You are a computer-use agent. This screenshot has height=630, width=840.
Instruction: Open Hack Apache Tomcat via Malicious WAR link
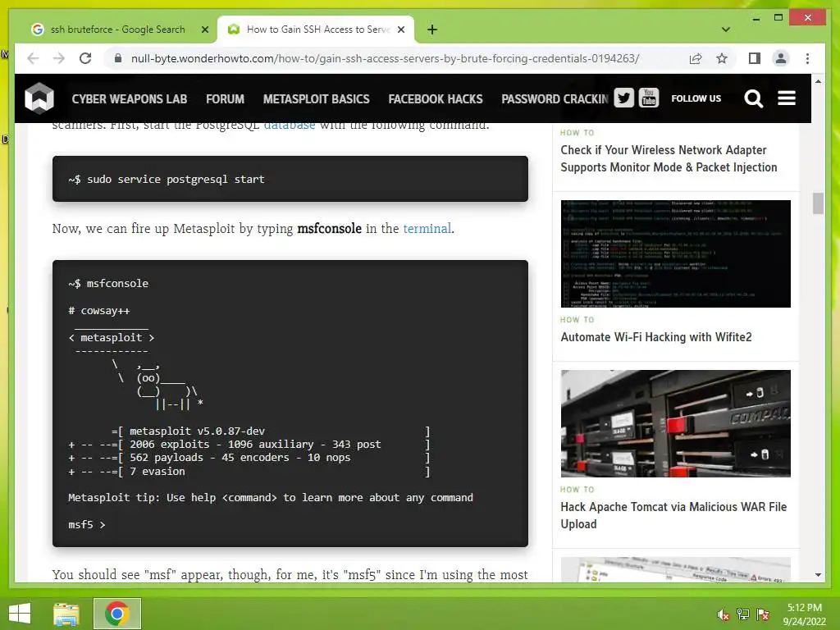point(673,515)
